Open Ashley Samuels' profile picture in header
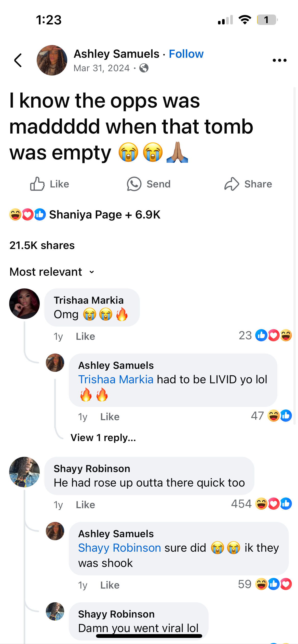The width and height of the screenshot is (298, 644). tap(52, 60)
